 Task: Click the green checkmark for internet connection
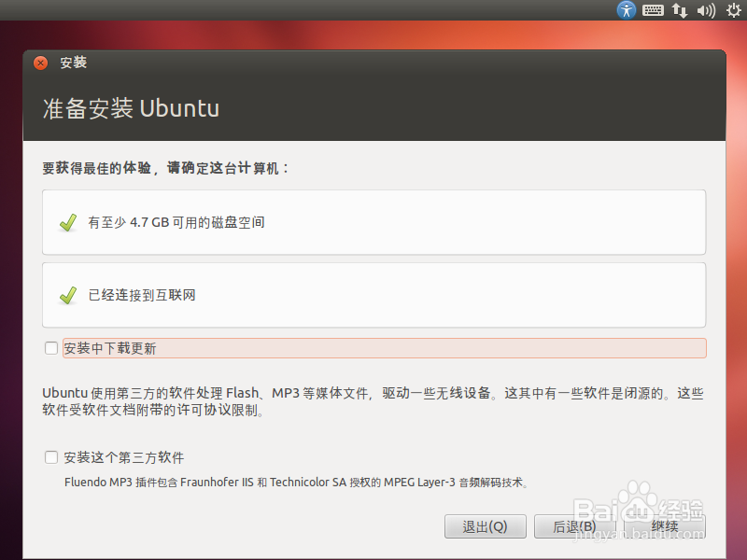(66, 295)
